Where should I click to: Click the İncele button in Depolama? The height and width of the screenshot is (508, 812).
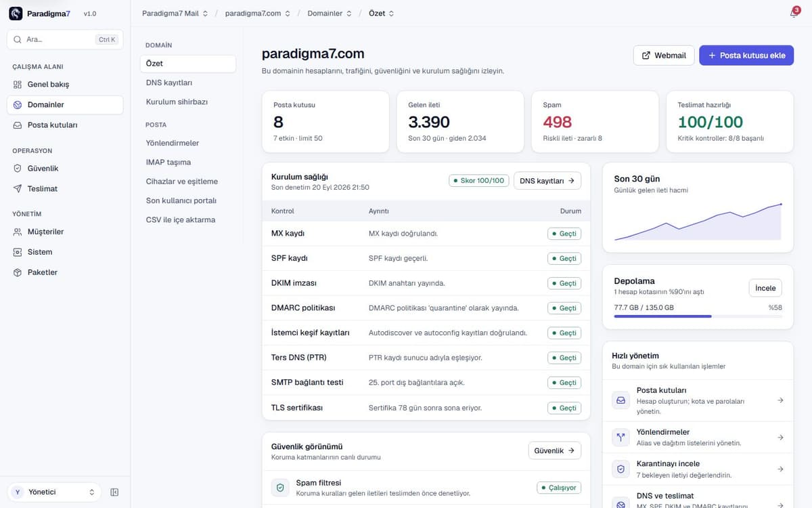pos(765,288)
